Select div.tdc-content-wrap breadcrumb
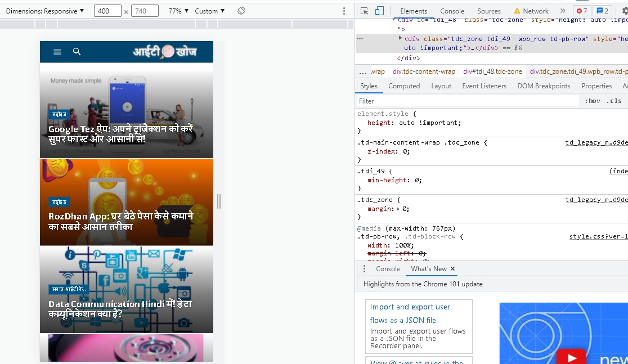The width and height of the screenshot is (628, 364). tap(424, 71)
